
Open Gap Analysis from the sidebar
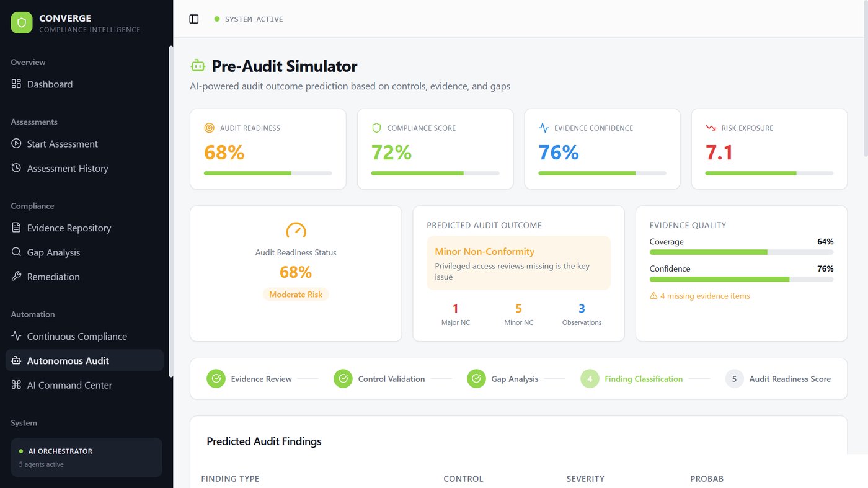coord(84,252)
